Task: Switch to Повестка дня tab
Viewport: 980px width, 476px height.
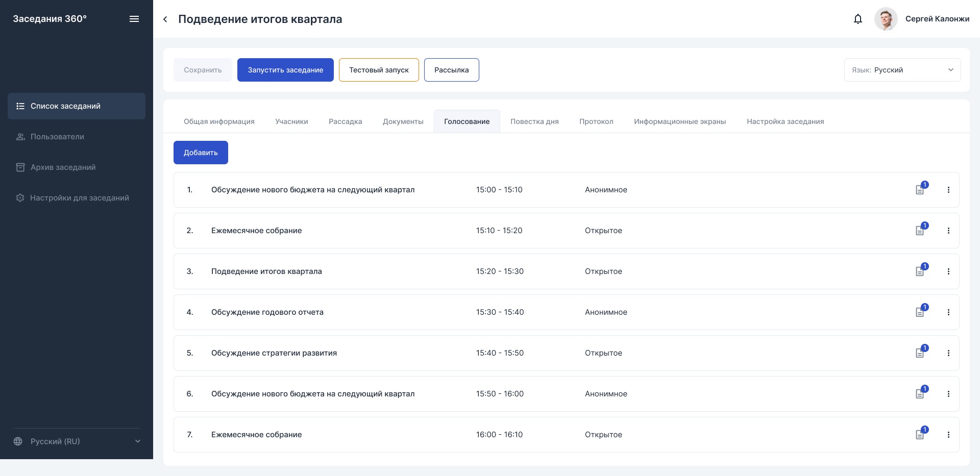Action: pyautogui.click(x=534, y=121)
